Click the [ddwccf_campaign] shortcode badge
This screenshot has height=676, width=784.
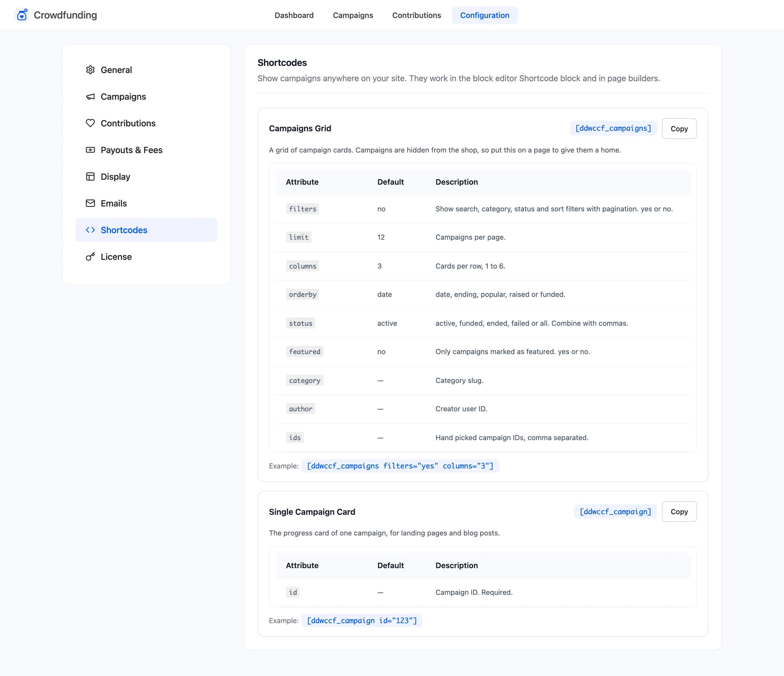click(615, 512)
